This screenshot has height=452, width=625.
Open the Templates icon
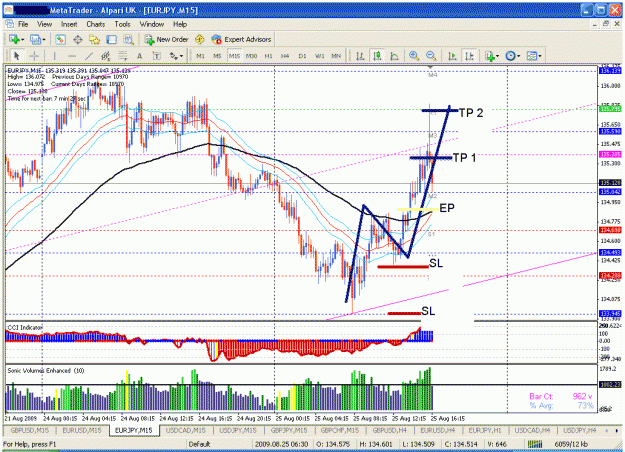532,56
